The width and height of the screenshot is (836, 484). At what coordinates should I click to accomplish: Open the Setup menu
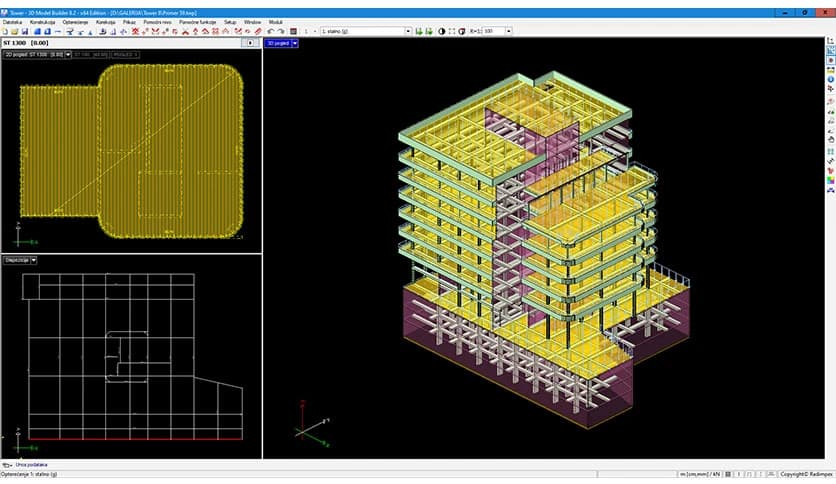[x=230, y=21]
